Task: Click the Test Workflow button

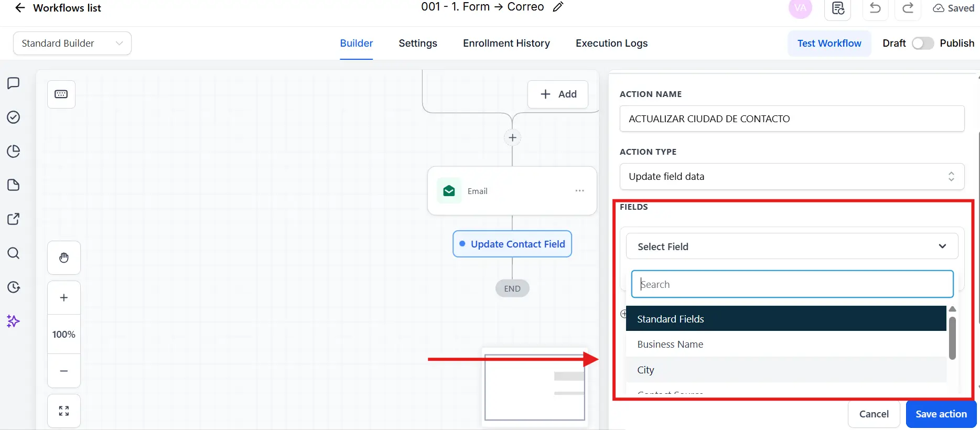Action: pos(829,44)
